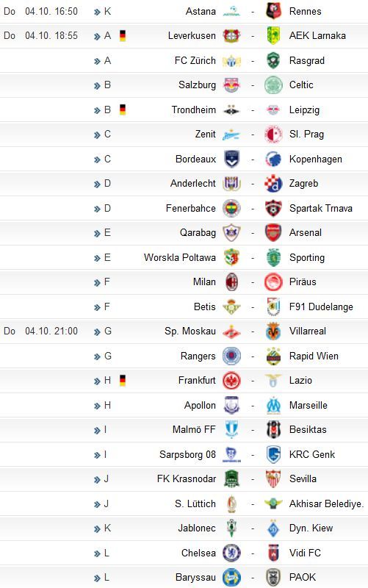Click the Chelsea club badge

(x=231, y=553)
